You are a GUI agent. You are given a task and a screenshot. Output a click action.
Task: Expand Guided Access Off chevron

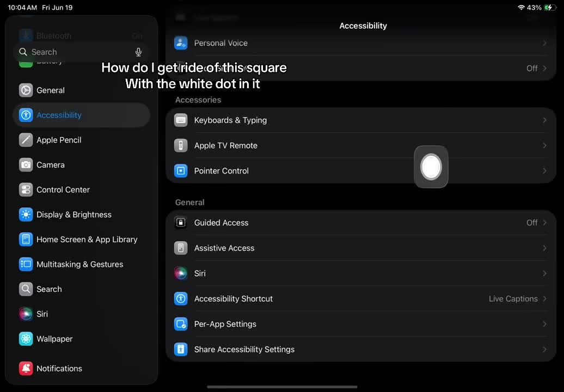pos(544,223)
